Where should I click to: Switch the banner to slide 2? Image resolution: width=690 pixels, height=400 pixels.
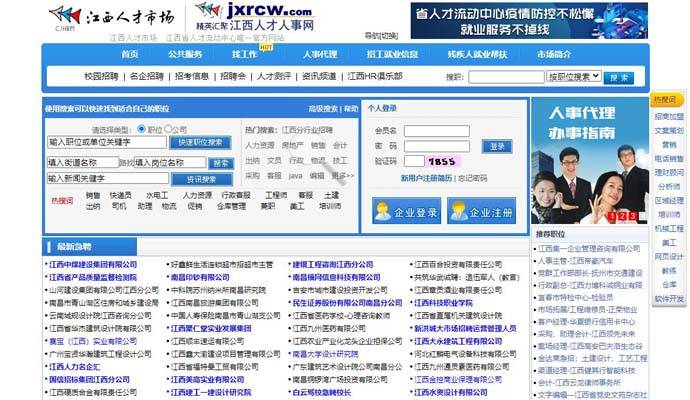pos(622,216)
